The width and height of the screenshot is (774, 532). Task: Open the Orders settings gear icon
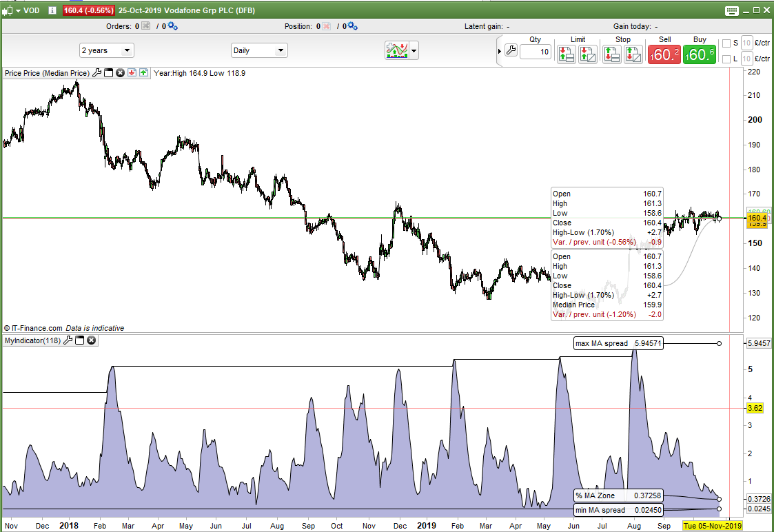point(172,25)
